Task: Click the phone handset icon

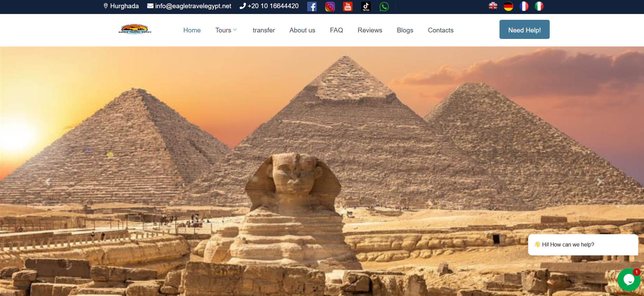Action: pyautogui.click(x=243, y=6)
